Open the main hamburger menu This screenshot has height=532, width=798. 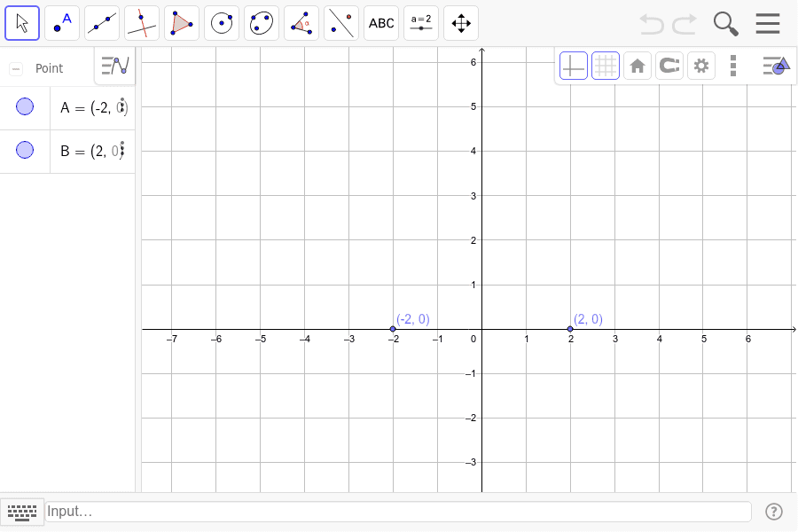pyautogui.click(x=768, y=23)
